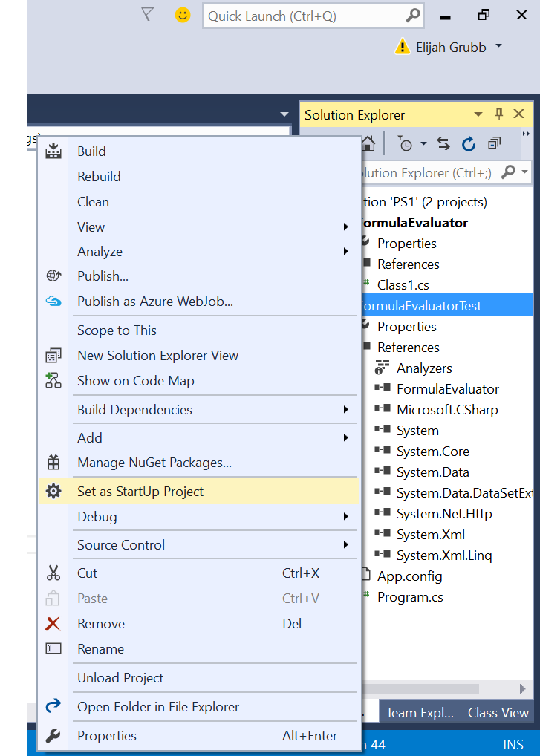The width and height of the screenshot is (540, 756).
Task: Click the Build icon in context menu
Action: coord(53,151)
